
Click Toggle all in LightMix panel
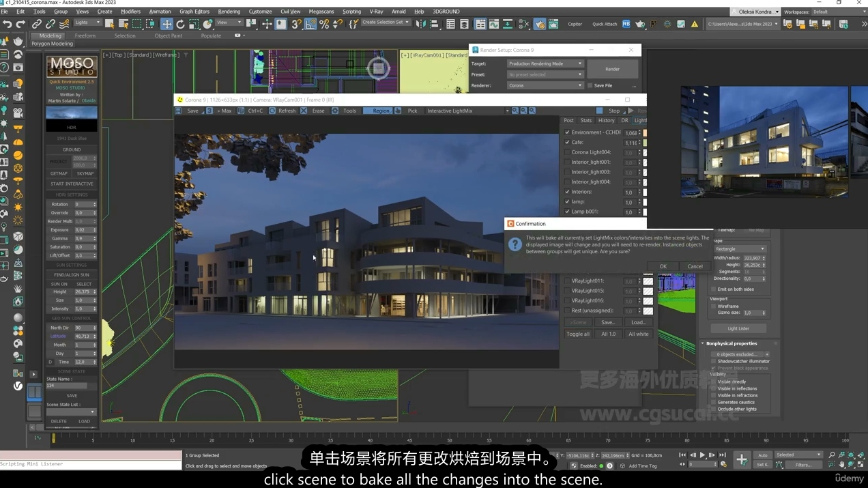pyautogui.click(x=578, y=334)
